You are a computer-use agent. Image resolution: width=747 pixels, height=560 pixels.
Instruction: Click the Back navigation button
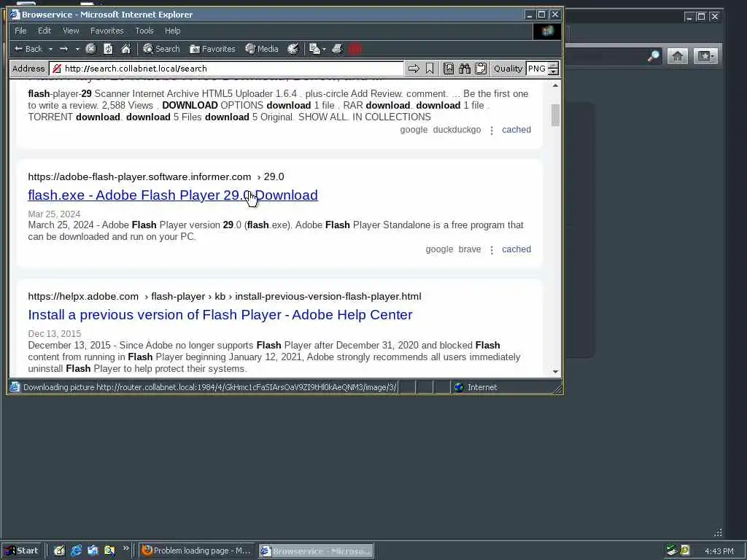pyautogui.click(x=28, y=49)
